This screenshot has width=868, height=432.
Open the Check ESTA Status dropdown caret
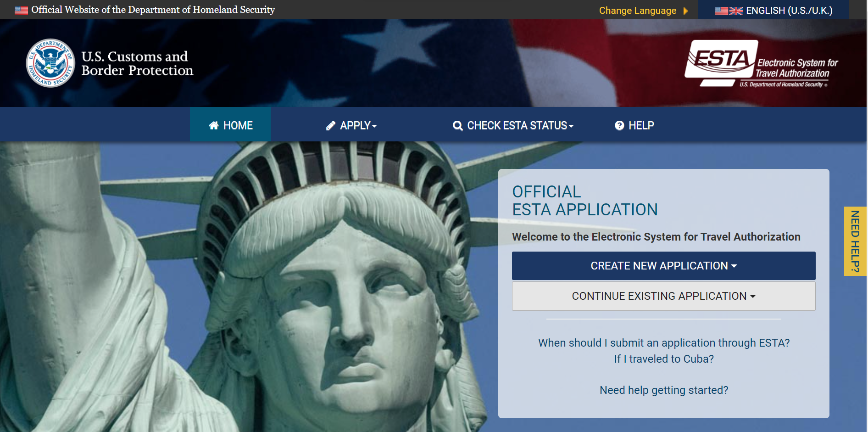coord(571,126)
